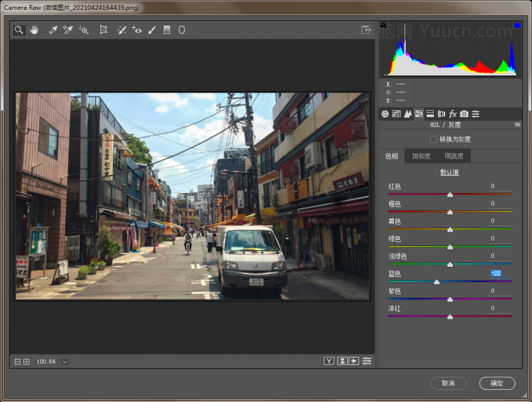Pick the White Balance eyedropper tool
The height and width of the screenshot is (402, 532).
(x=53, y=30)
